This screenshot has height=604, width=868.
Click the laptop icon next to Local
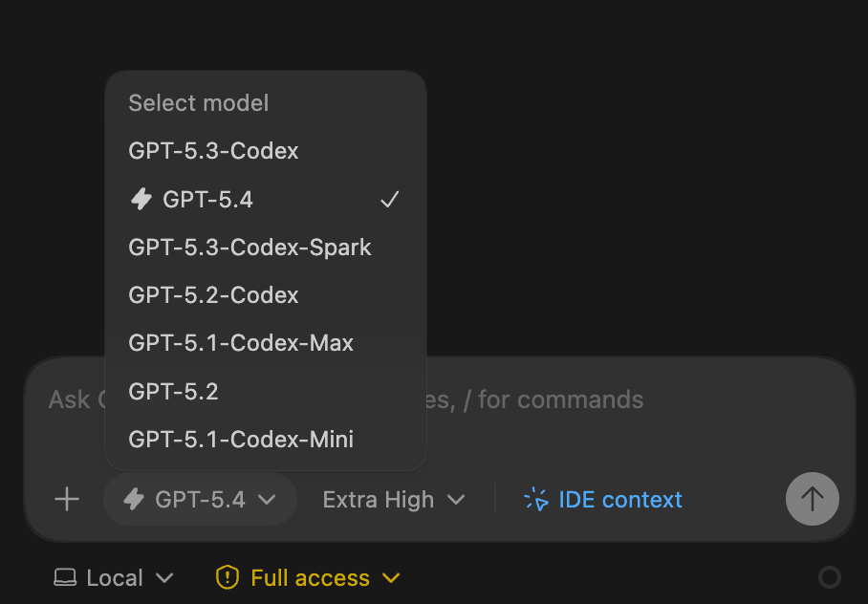(x=64, y=577)
